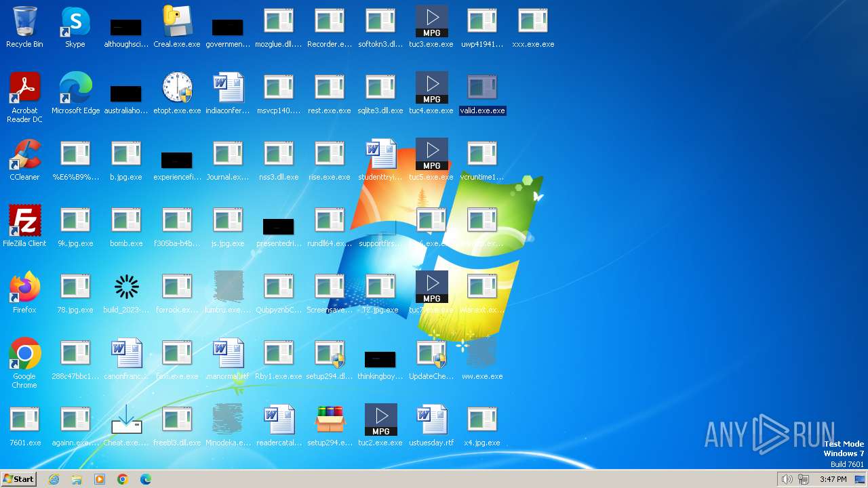Select the readercatal... Word document
This screenshot has height=488, width=868.
click(279, 420)
